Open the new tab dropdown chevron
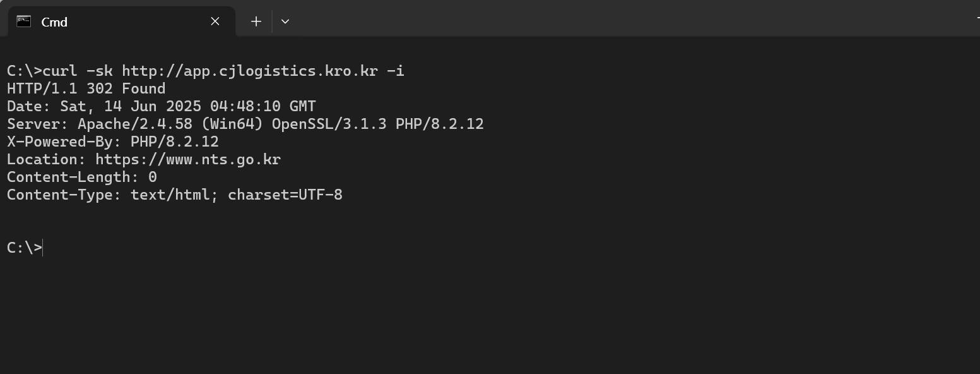The height and width of the screenshot is (374, 980). point(285,21)
